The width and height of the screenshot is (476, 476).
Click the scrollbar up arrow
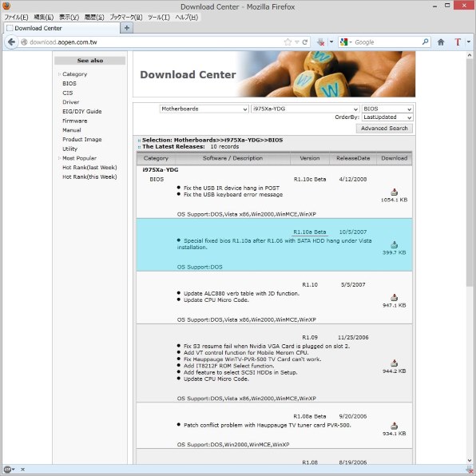(x=470, y=55)
